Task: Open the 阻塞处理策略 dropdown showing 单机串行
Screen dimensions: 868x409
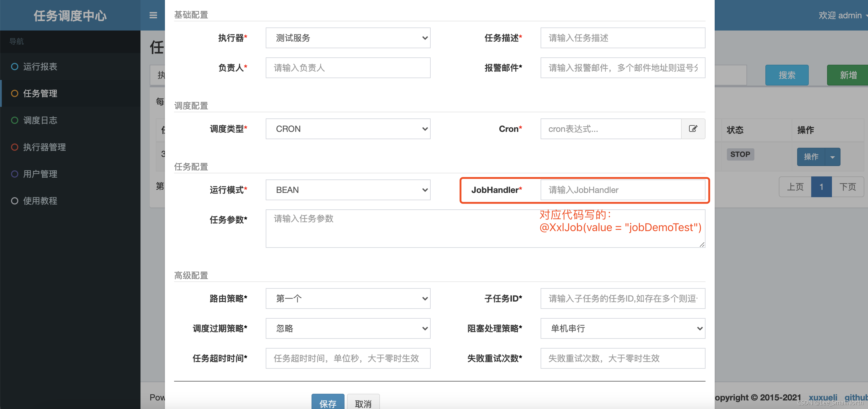Action: click(x=623, y=328)
